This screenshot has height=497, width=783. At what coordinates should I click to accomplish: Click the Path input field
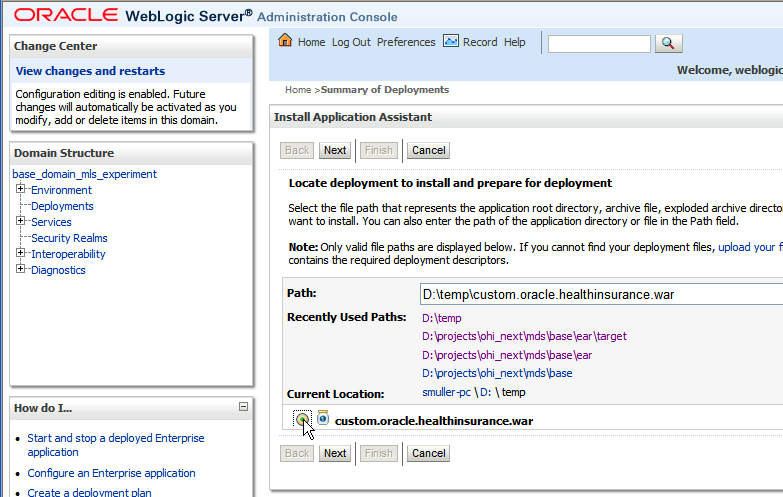coord(601,294)
